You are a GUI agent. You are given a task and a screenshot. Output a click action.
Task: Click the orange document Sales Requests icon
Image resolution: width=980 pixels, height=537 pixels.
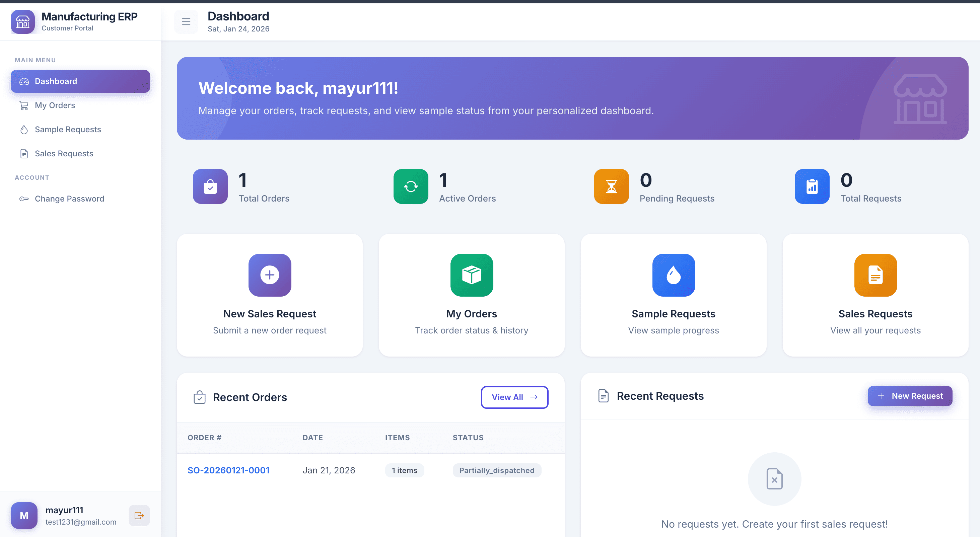point(876,275)
